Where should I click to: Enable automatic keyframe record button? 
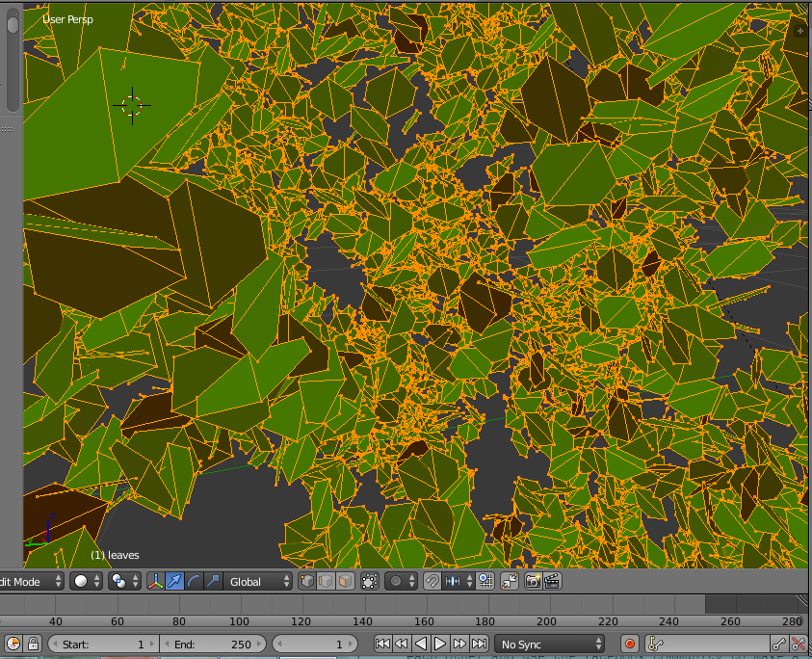630,644
